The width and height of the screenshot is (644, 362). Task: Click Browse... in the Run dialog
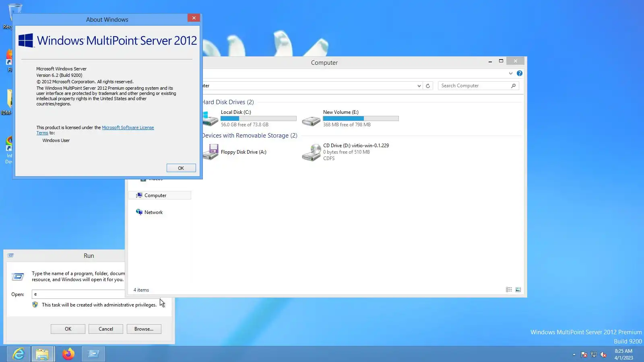pos(144,329)
